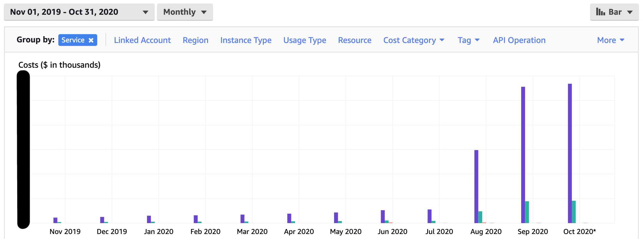Click the bar chart icon
The image size is (644, 239).
click(600, 12)
